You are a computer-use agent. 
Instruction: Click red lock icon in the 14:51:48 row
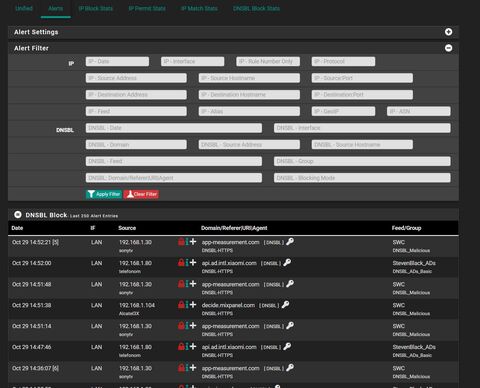point(181,284)
